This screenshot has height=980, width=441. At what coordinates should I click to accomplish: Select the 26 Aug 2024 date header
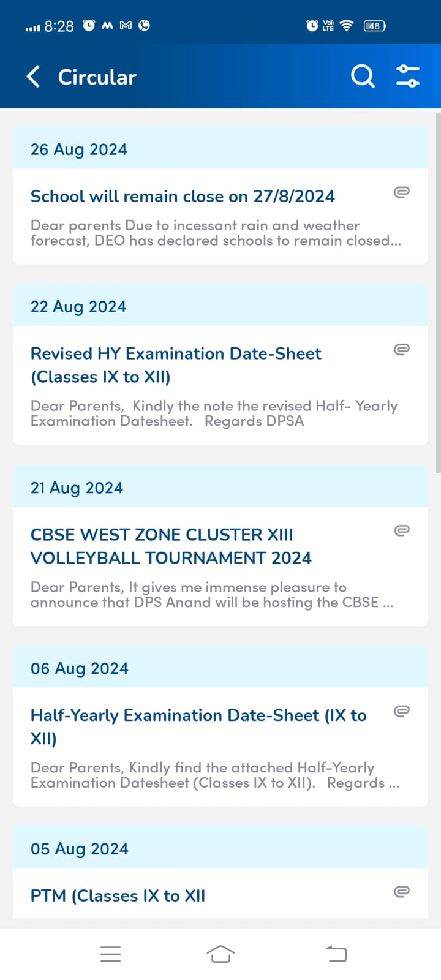point(79,149)
